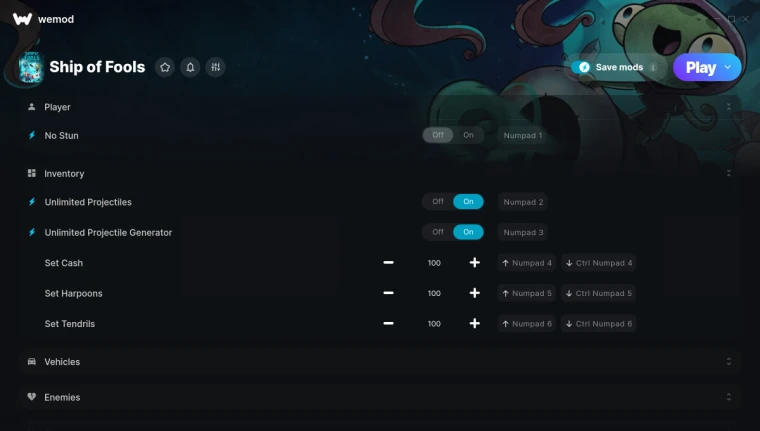Turn On the No Stun toggle
The width and height of the screenshot is (760, 431).
pos(468,135)
